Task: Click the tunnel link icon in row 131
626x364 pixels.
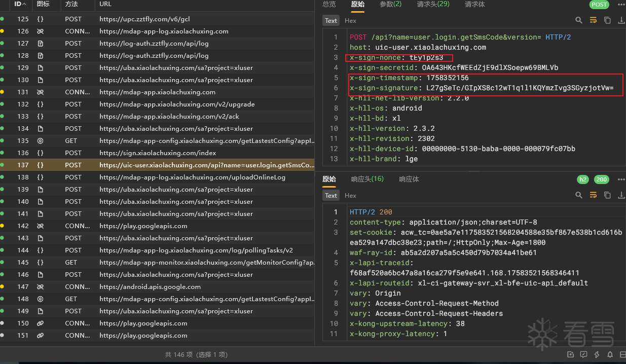Action: coord(40,92)
